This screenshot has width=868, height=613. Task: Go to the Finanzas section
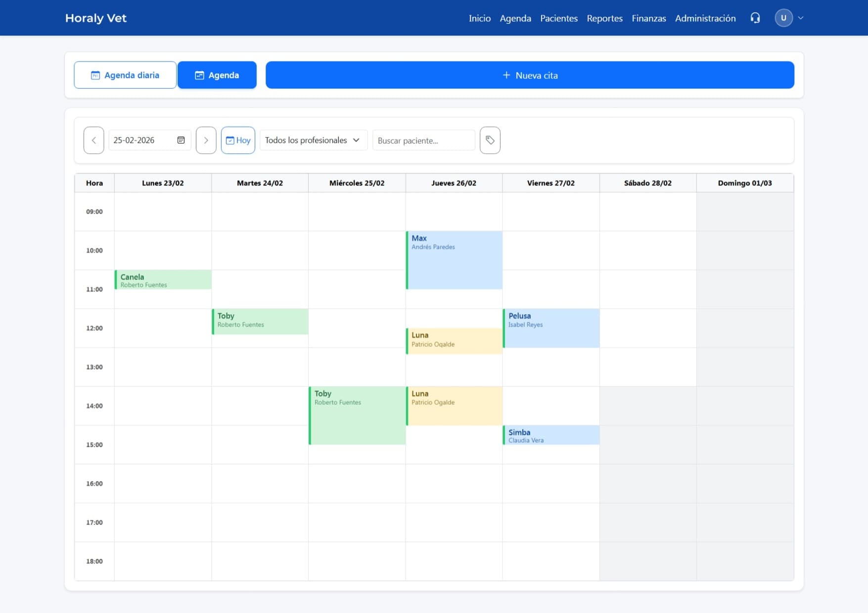pos(648,18)
